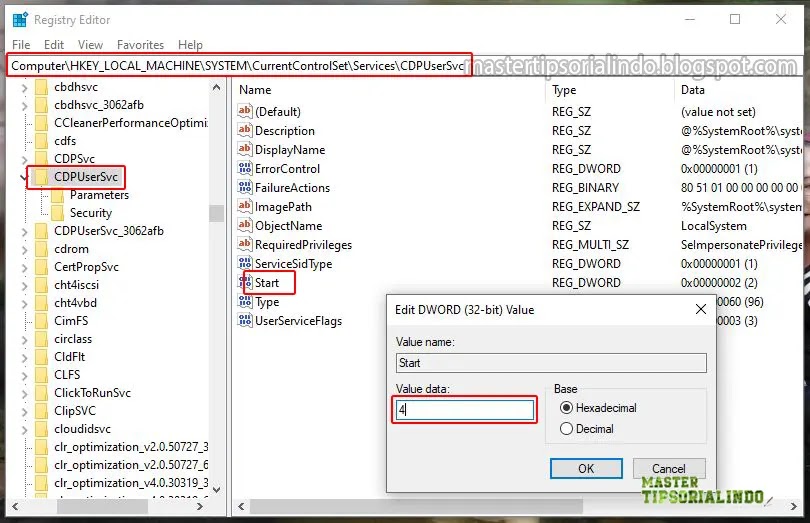810x523 pixels.
Task: Click the ServiceSidType DWORD icon
Action: tap(244, 264)
